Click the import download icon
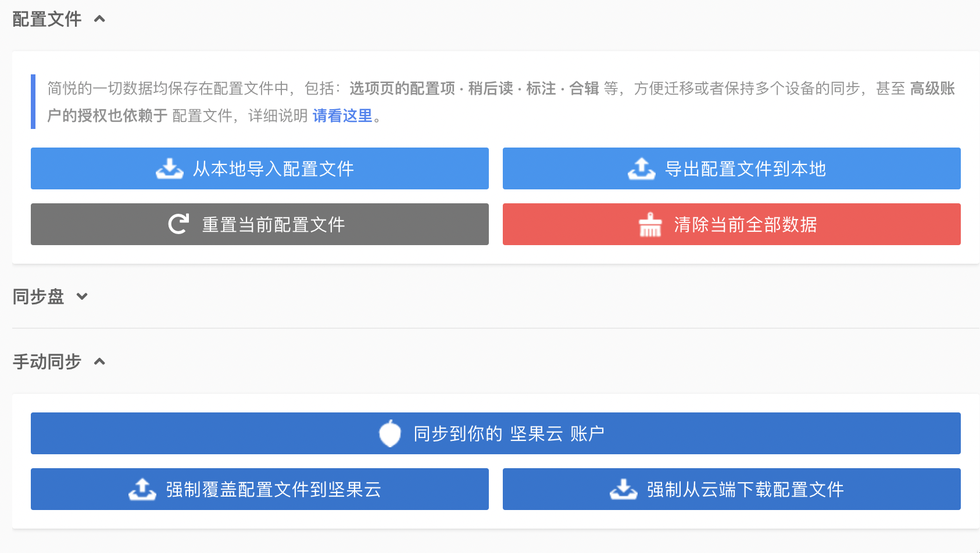980x553 pixels. (170, 168)
